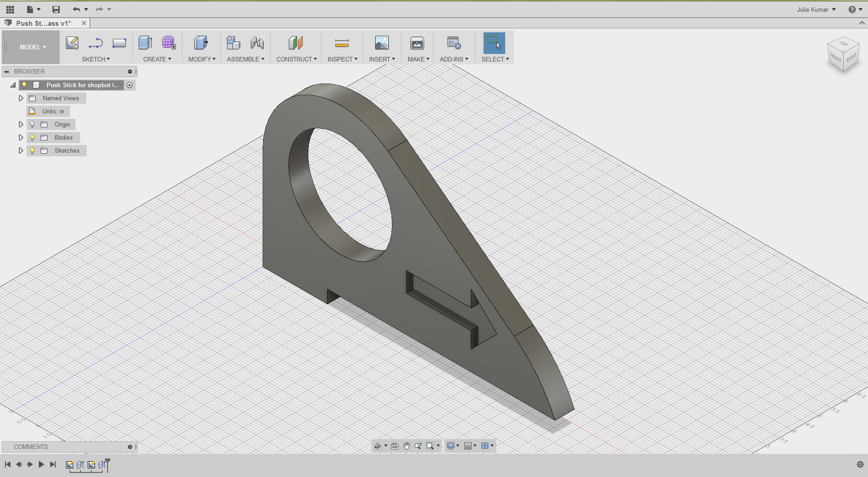
Task: Click the Zoom Window tool
Action: coord(430,445)
